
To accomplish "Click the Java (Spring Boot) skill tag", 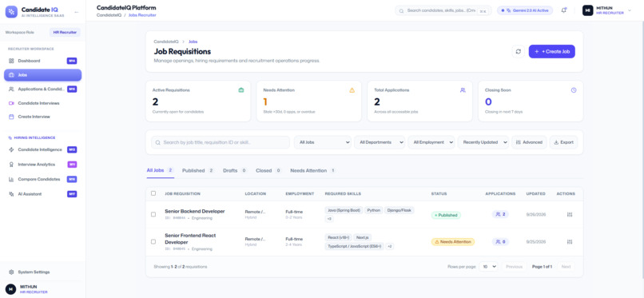I will coord(344,210).
